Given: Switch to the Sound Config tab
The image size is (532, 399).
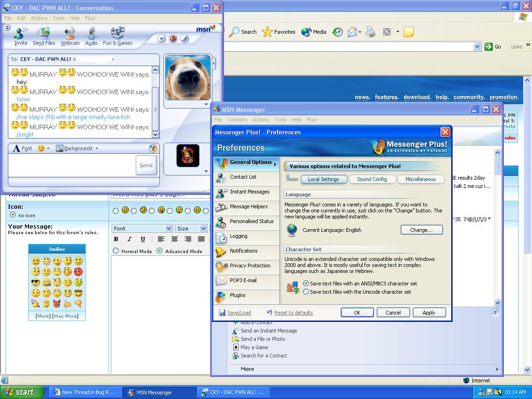Looking at the screenshot, I should tap(372, 179).
